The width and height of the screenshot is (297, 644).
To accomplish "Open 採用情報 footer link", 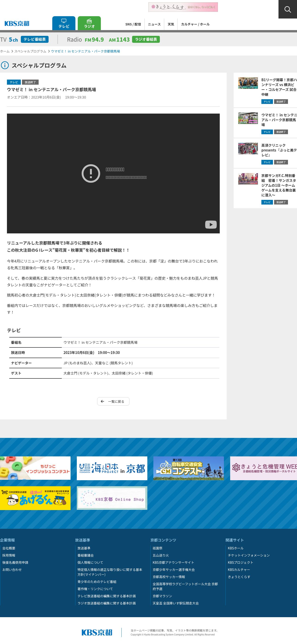I will (9, 555).
